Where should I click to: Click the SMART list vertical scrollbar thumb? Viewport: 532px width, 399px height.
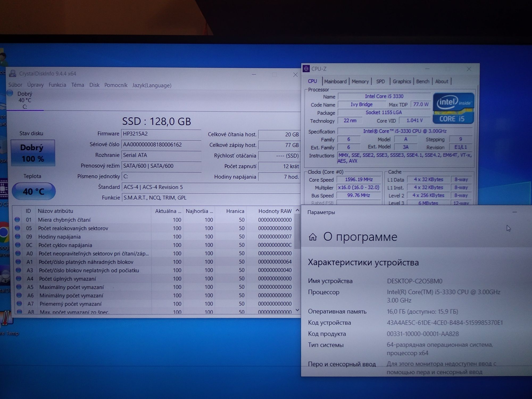(297, 232)
